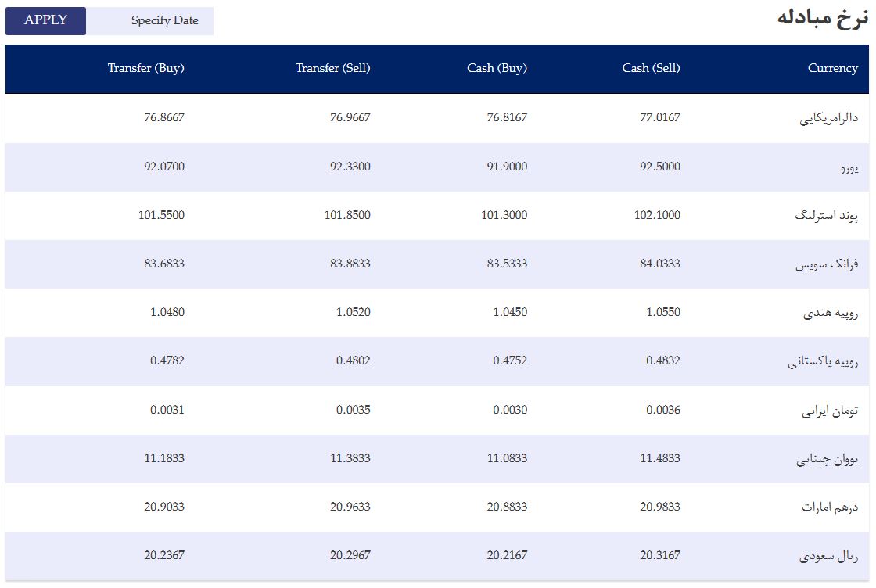
Task: Select the Transfer (Buy) column header
Action: point(145,68)
